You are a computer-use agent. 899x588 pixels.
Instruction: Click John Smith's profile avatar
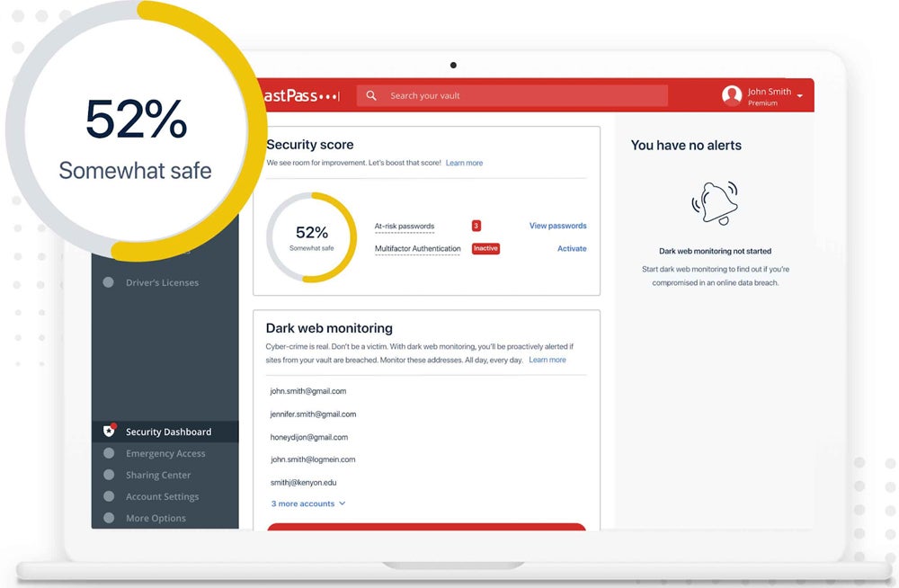(x=732, y=95)
